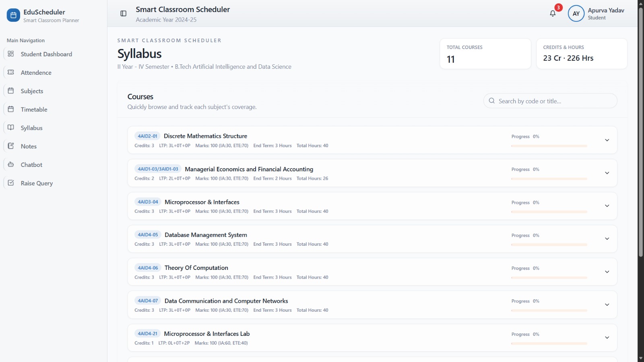The height and width of the screenshot is (362, 644).
Task: Click the Apurva Yadav profile name
Action: (606, 10)
